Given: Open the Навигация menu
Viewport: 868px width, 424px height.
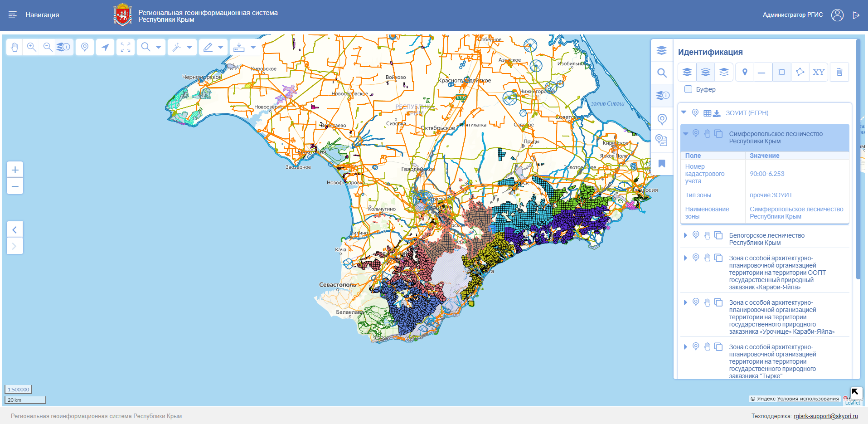Looking at the screenshot, I should click(x=34, y=15).
